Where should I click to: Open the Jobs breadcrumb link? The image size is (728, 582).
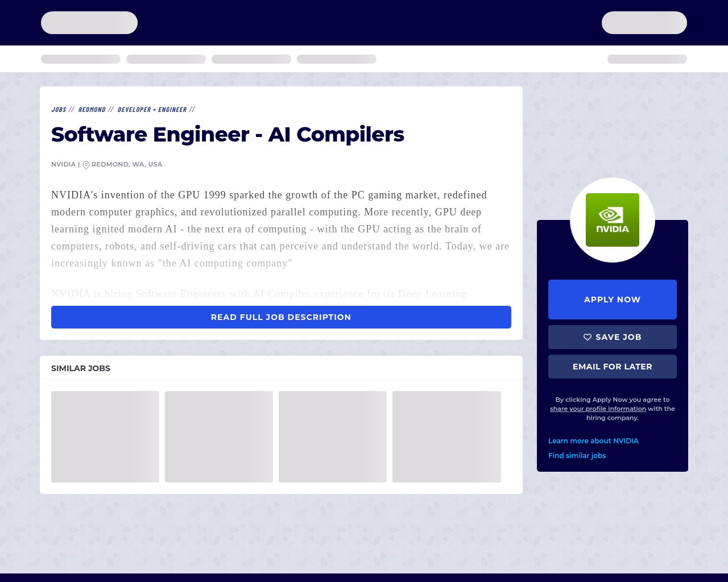tap(59, 110)
